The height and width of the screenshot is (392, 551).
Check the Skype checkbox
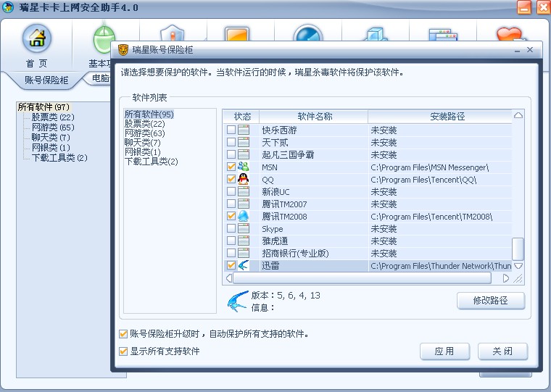point(231,229)
